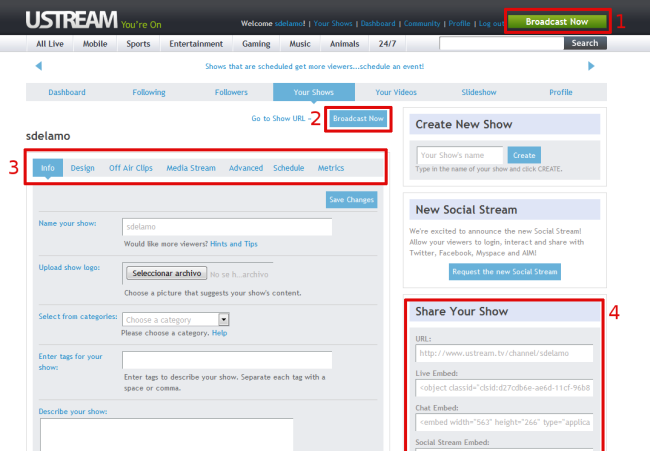
Task: Click the Log out link
Action: (491, 24)
